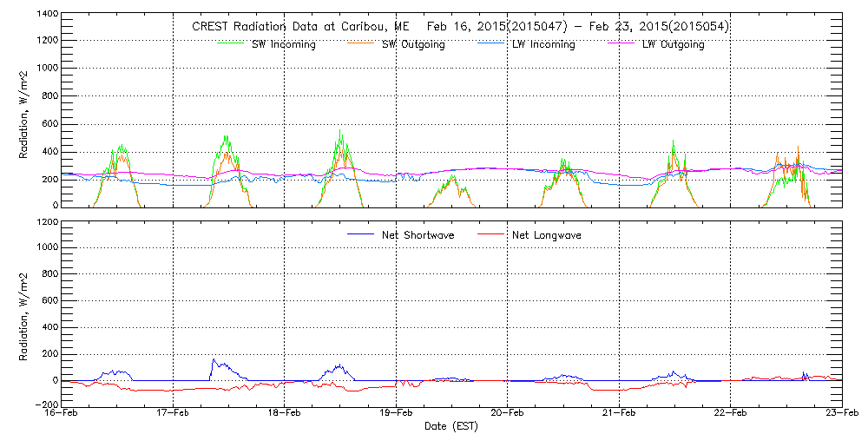
Task: Click the Date (EST) x-axis title
Action: 450,427
